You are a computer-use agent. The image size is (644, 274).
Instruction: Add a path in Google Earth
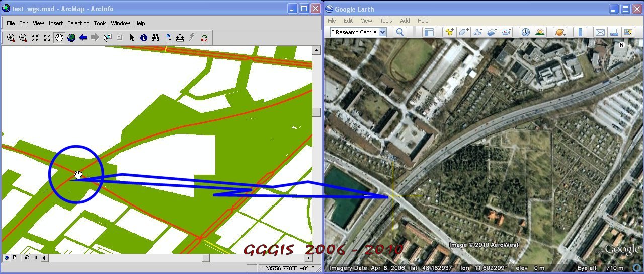478,32
